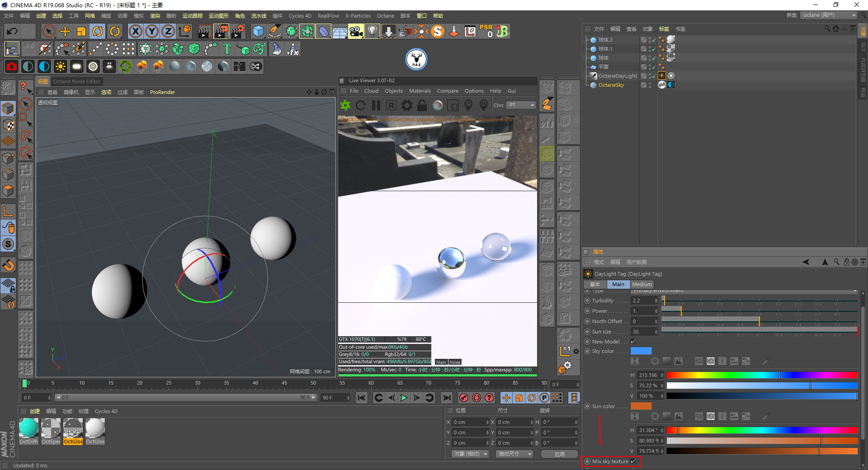Go to the end of the animation
Image resolution: width=868 pixels, height=470 pixels.
(447, 398)
